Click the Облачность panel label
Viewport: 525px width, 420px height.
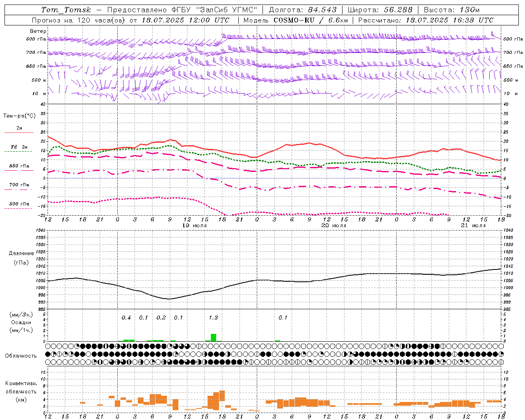pyautogui.click(x=21, y=356)
